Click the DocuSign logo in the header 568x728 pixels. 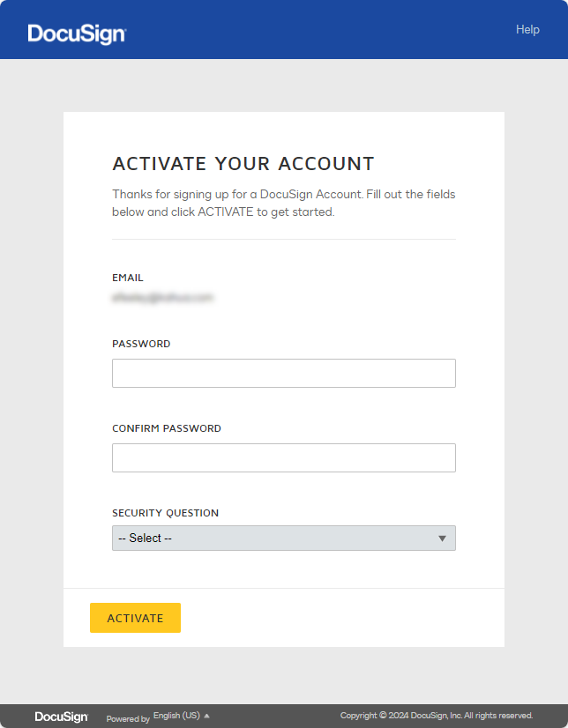[77, 33]
